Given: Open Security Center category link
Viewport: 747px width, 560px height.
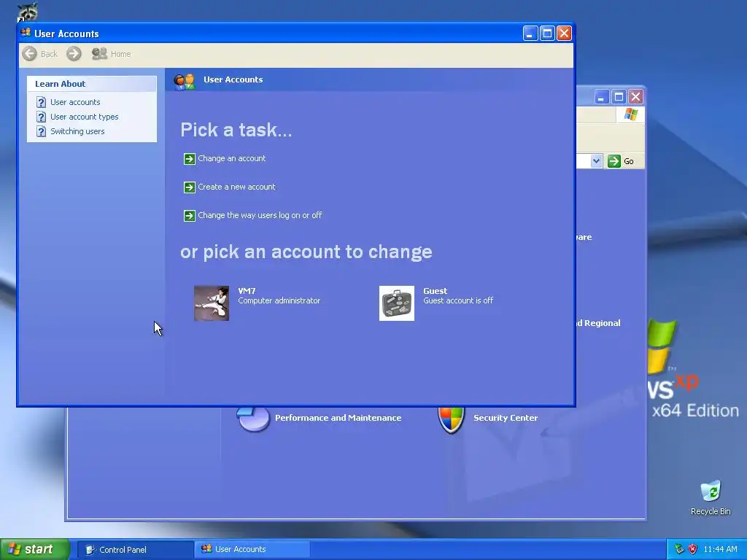Looking at the screenshot, I should (506, 418).
